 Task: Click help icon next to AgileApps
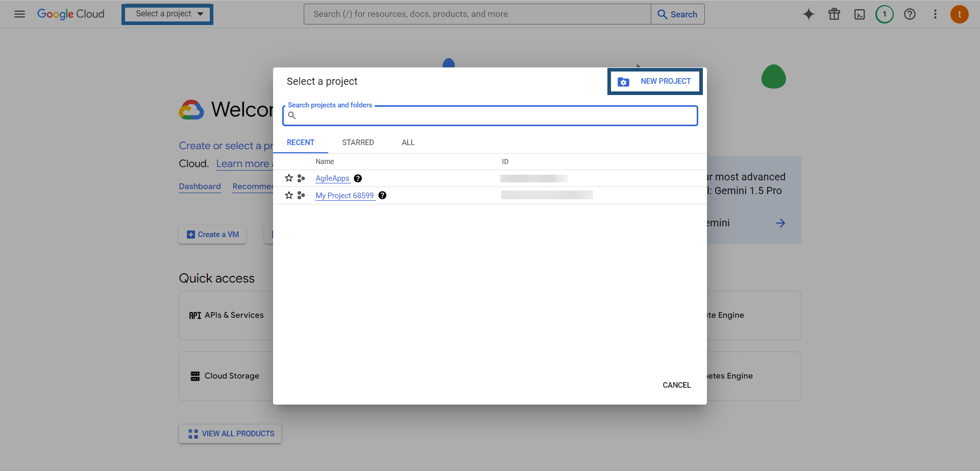pyautogui.click(x=358, y=178)
